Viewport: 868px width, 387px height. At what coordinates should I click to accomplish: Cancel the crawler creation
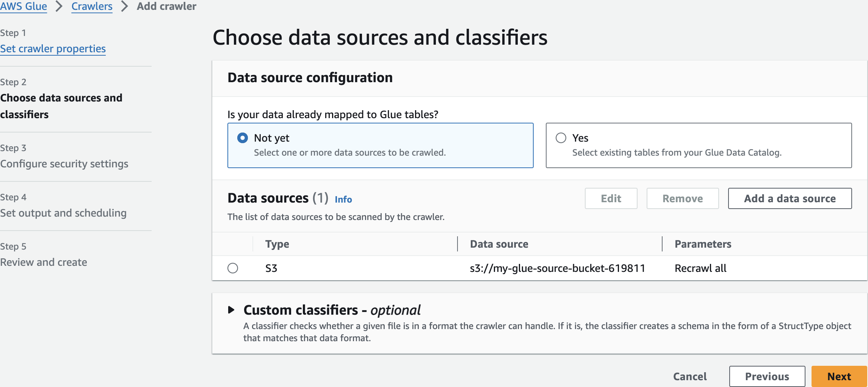coord(690,376)
